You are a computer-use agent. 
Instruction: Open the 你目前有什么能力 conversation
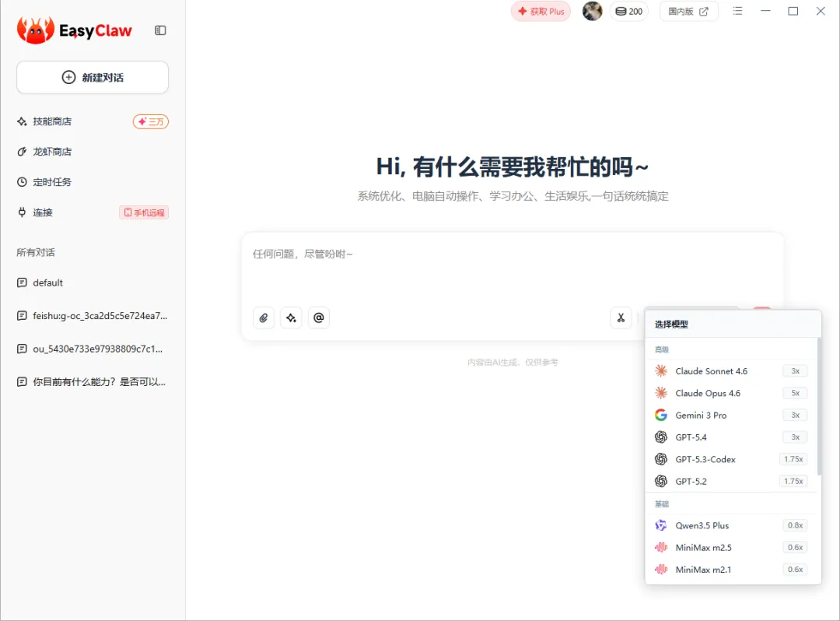click(x=93, y=381)
